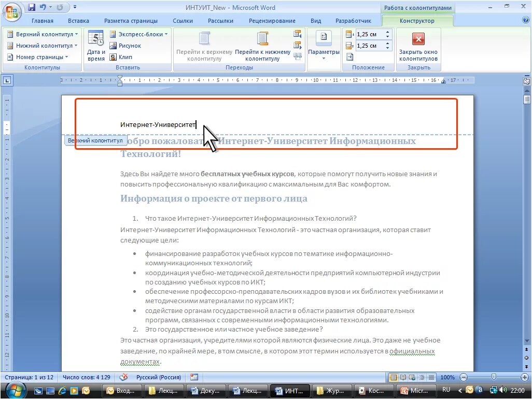Open the Главная ribbon tab
532x399 pixels.
click(43, 21)
